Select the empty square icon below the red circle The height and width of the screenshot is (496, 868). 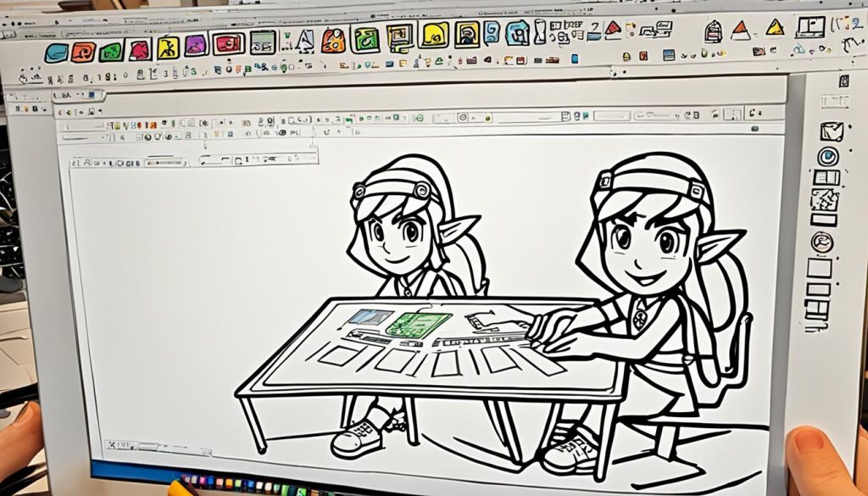coord(820,269)
